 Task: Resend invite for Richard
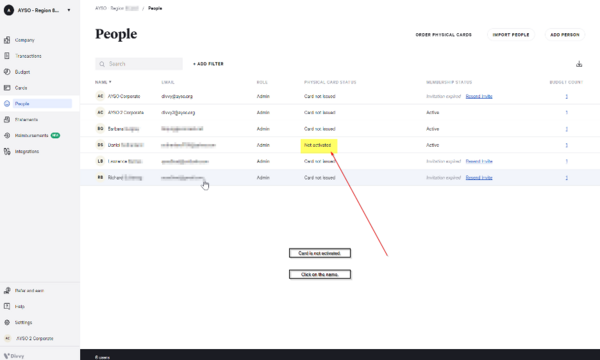479,178
